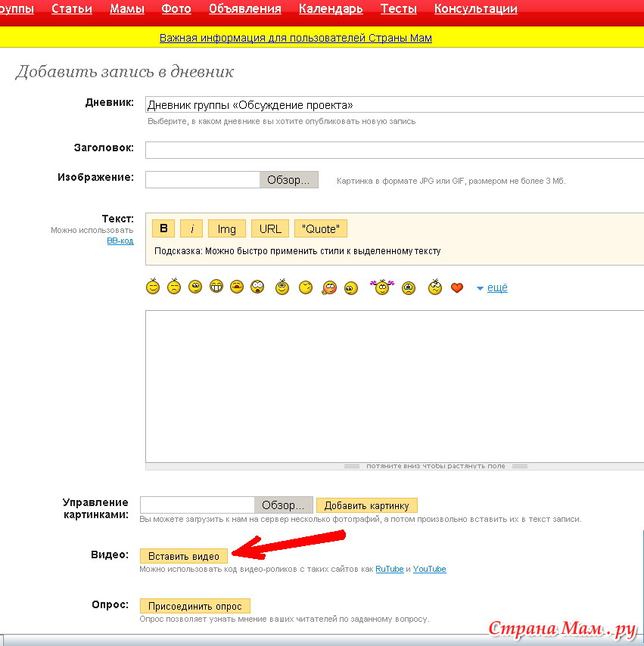Insert the winking smiley emoticon
644x646 pixels.
click(x=306, y=287)
